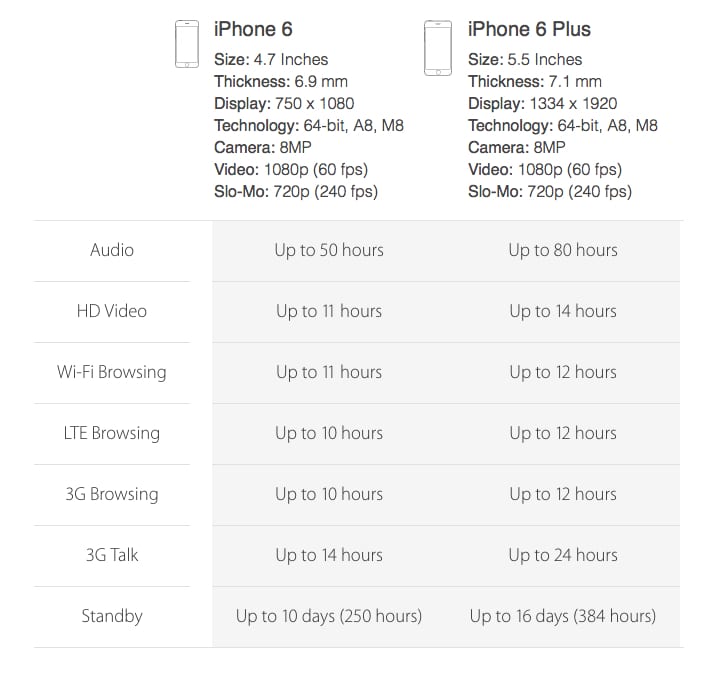Select the 3G Browsing row label
716x679 pixels.
(112, 494)
